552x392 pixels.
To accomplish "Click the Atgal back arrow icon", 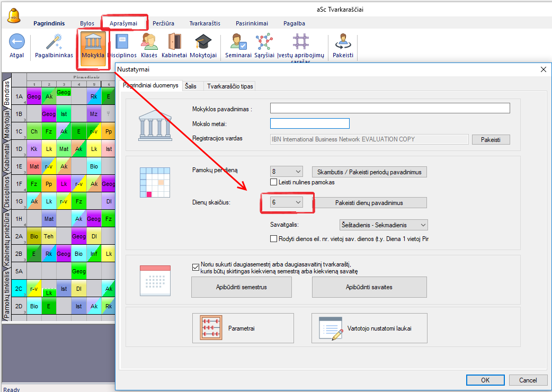I will point(17,42).
